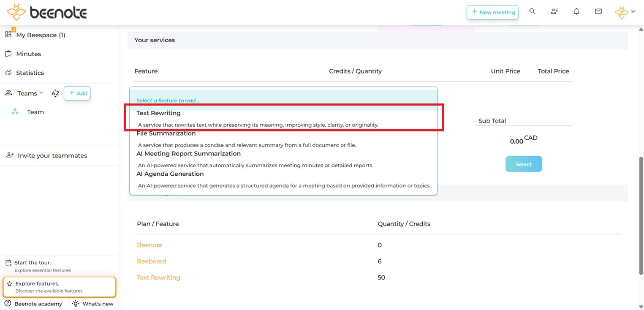Click the Minutes sidebar icon
The width and height of the screenshot is (644, 310).
click(8, 54)
